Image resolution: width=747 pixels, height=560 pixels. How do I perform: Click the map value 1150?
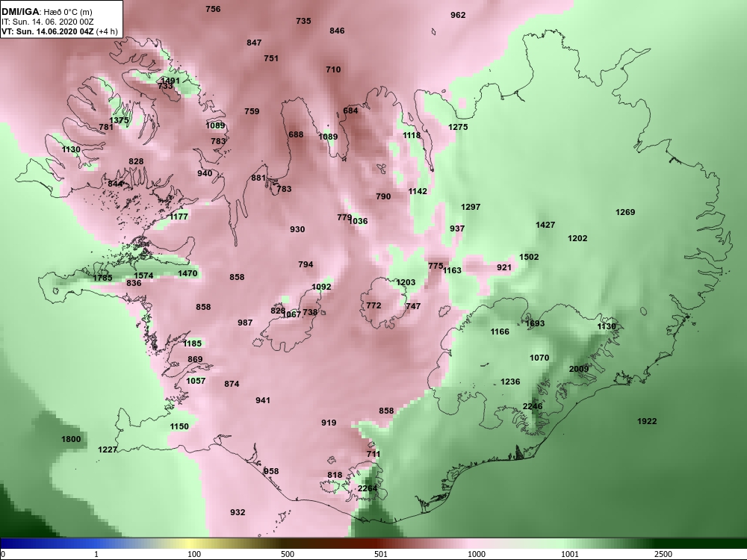click(x=179, y=426)
